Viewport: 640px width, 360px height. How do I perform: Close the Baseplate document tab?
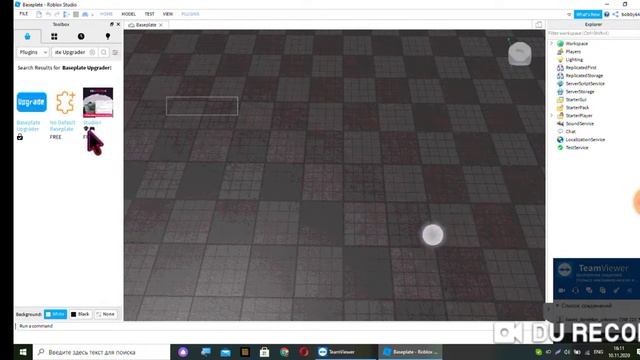[160, 25]
